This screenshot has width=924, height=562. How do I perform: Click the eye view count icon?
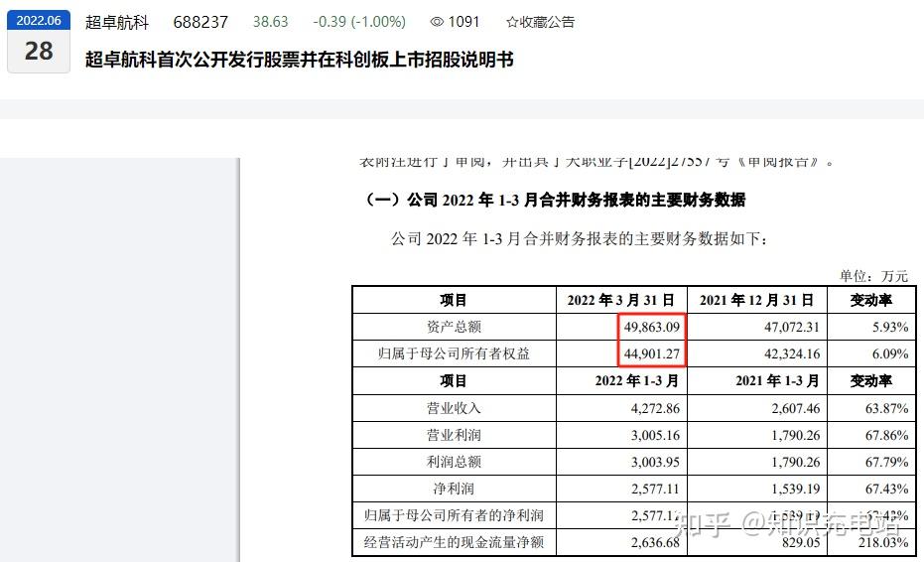[437, 22]
